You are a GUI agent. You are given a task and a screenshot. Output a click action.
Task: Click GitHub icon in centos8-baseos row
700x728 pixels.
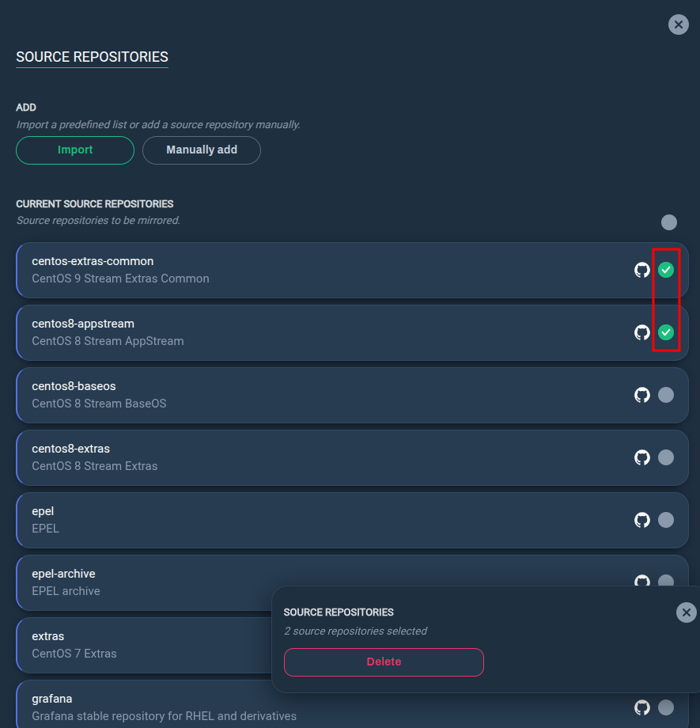pos(642,395)
